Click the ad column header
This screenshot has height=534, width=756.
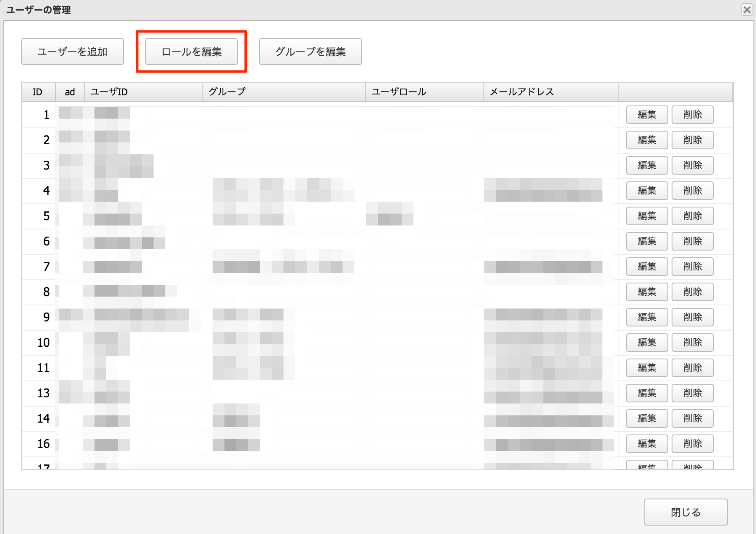pyautogui.click(x=70, y=92)
